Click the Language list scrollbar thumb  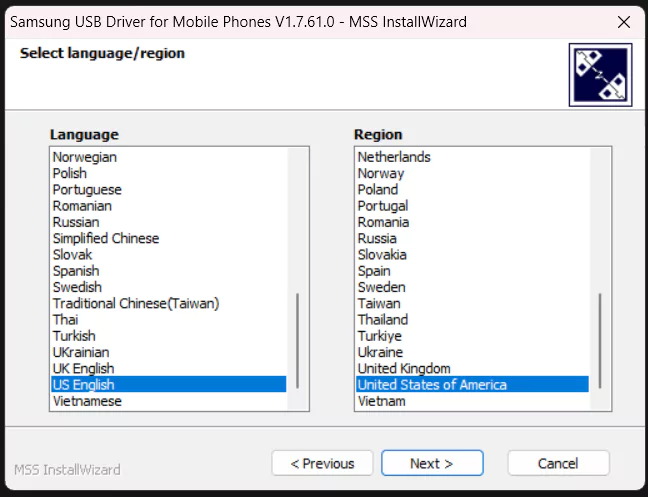point(297,341)
